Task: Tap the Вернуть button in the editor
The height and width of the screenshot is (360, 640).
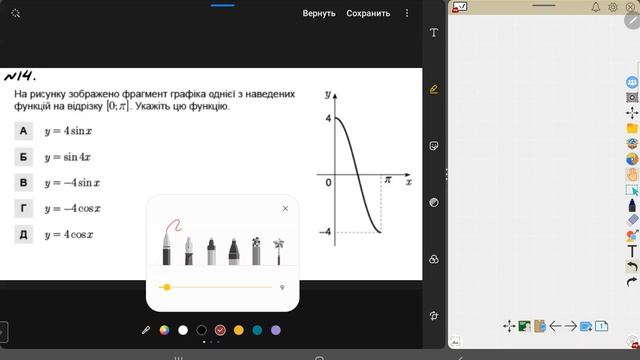Action: tap(319, 13)
